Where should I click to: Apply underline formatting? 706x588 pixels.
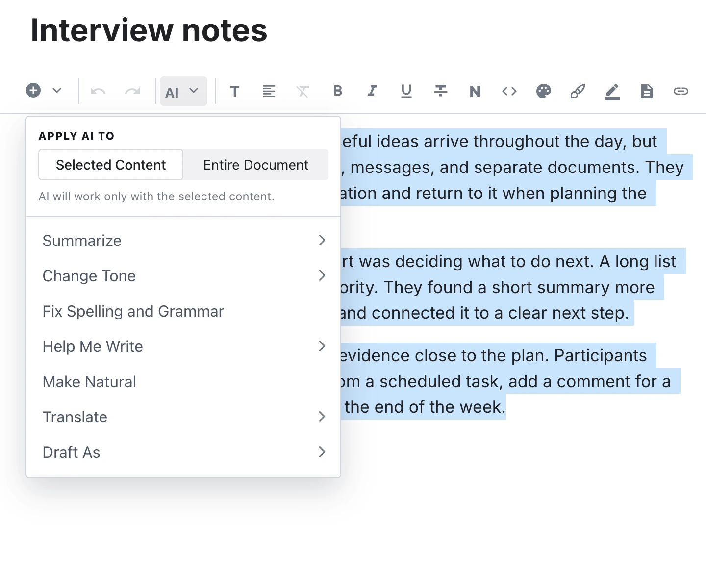[x=406, y=91]
